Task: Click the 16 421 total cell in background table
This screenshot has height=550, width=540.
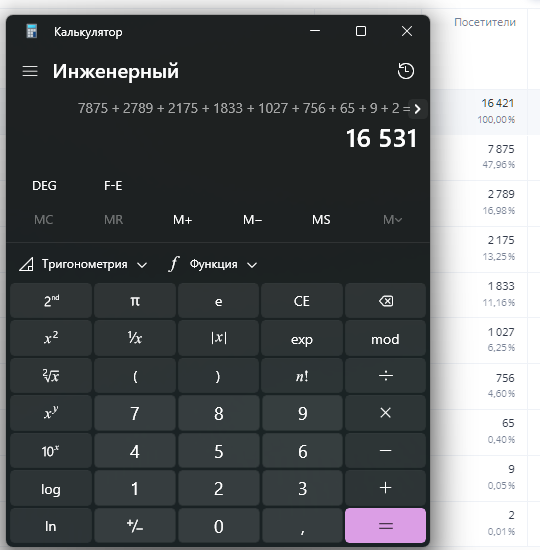Action: (x=497, y=103)
